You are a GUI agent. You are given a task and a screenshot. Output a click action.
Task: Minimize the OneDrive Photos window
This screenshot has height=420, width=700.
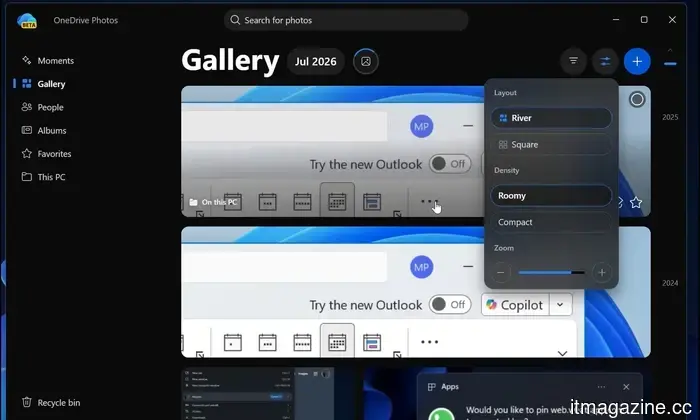(616, 20)
